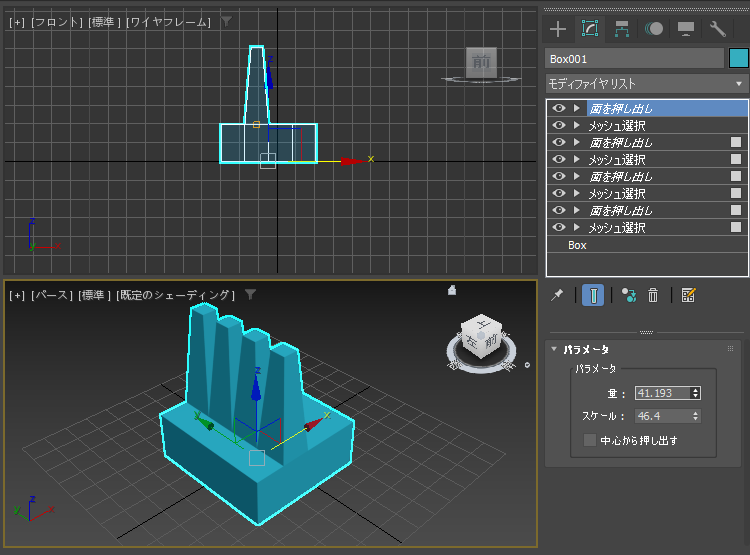Expand the topmost highlighted 面を押し出し modifier arrow
The image size is (750, 555).
577,108
